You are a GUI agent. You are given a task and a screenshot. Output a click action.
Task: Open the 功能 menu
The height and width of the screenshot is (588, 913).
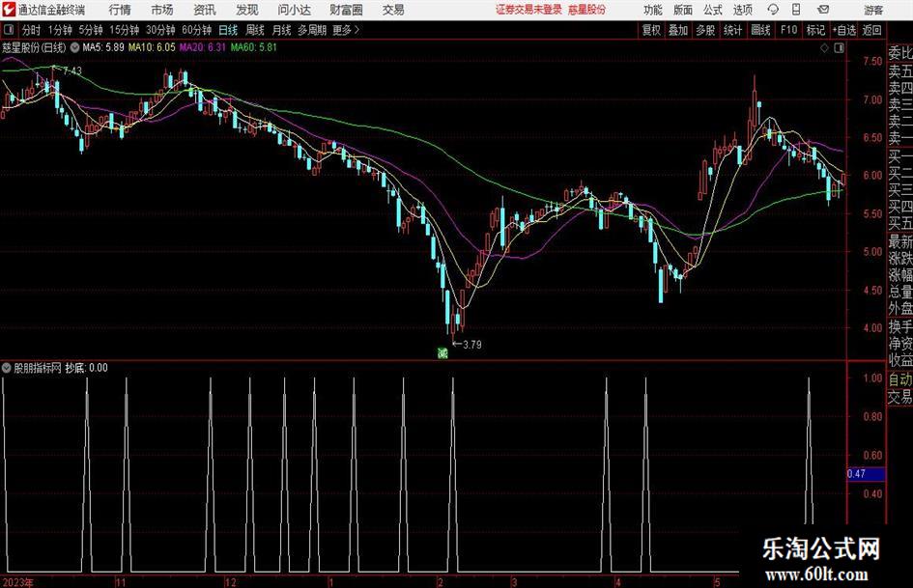[x=653, y=10]
